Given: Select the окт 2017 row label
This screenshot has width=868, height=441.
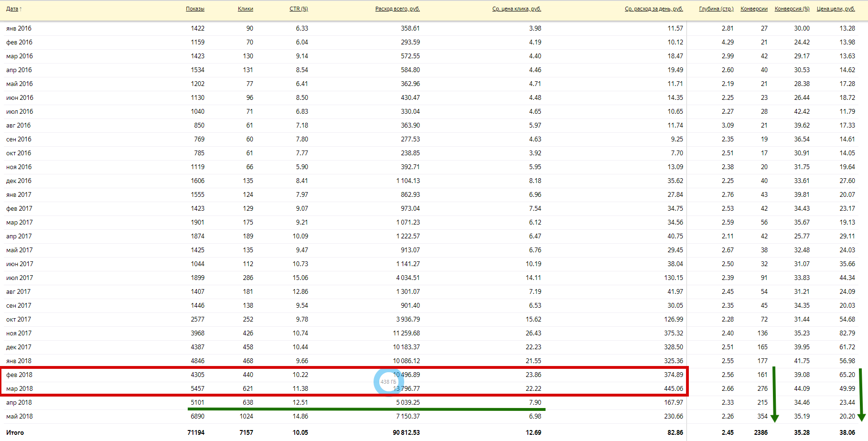Looking at the screenshot, I should coord(19,319).
